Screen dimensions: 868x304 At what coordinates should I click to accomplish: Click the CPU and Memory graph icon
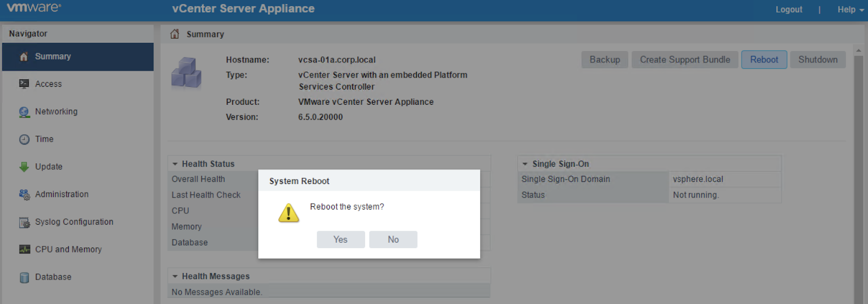[24, 249]
